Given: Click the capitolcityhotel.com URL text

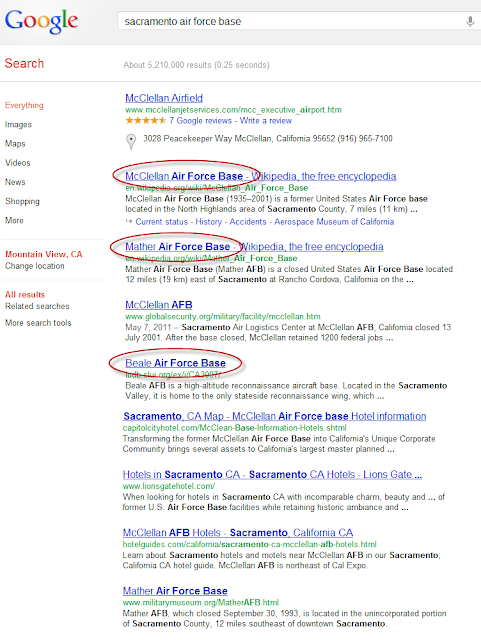Looking at the screenshot, I should 235,428.
